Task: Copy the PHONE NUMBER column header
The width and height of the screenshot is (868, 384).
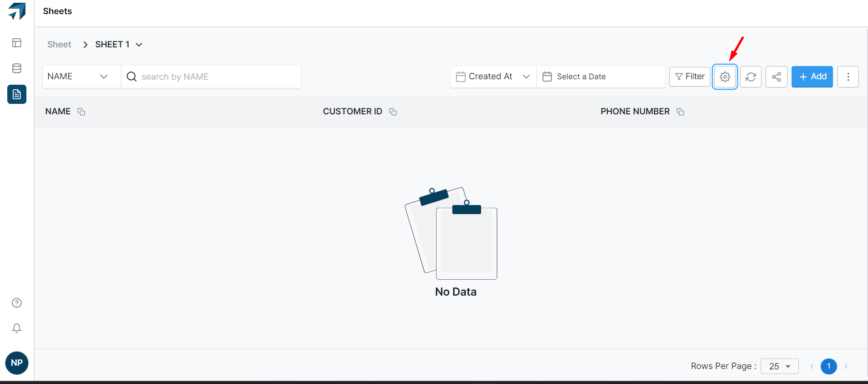Action: click(680, 112)
